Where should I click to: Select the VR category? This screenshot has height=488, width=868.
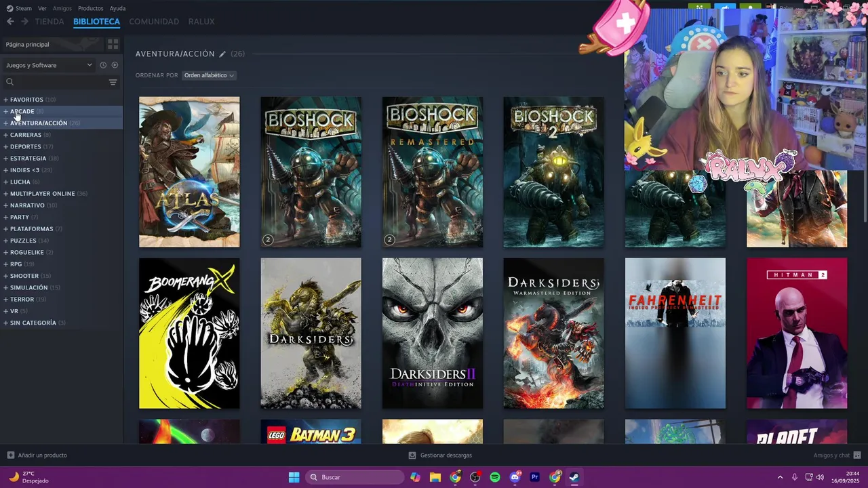[x=14, y=311]
